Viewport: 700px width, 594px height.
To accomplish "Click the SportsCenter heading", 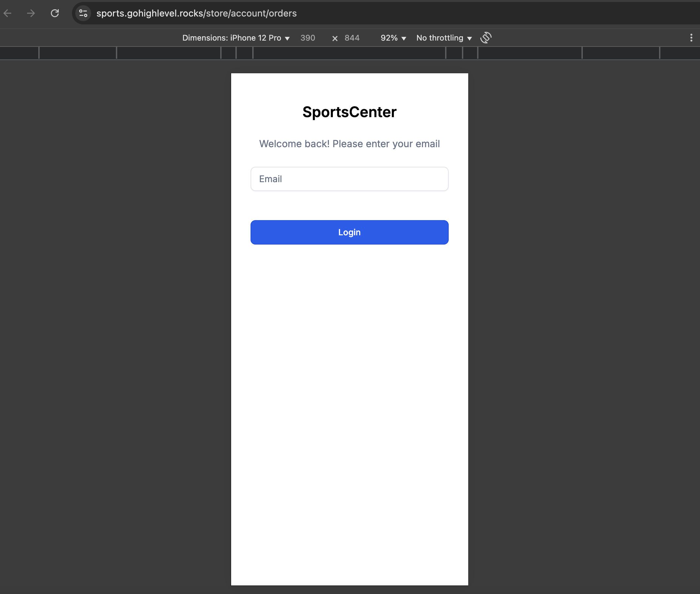I will point(349,112).
